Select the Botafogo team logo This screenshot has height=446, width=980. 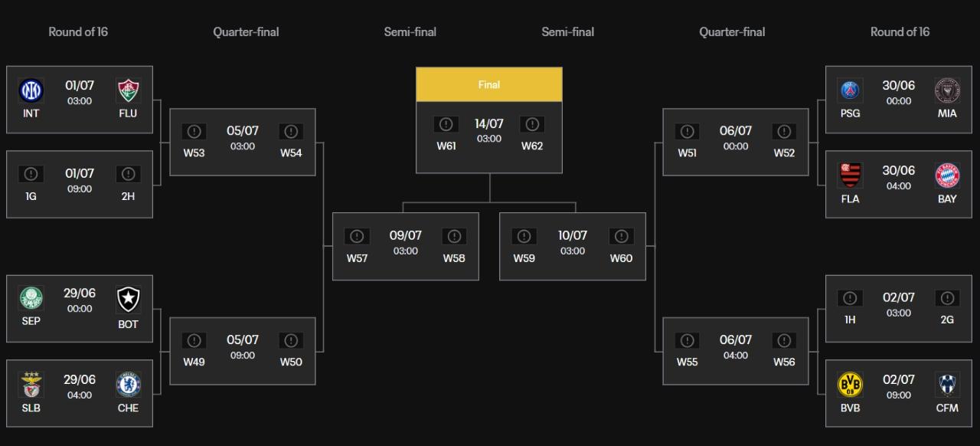(128, 298)
